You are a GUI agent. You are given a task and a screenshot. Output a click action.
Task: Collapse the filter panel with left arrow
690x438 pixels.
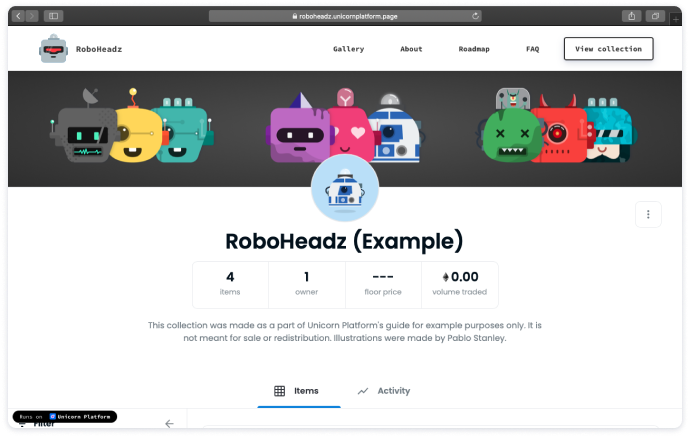pos(169,424)
